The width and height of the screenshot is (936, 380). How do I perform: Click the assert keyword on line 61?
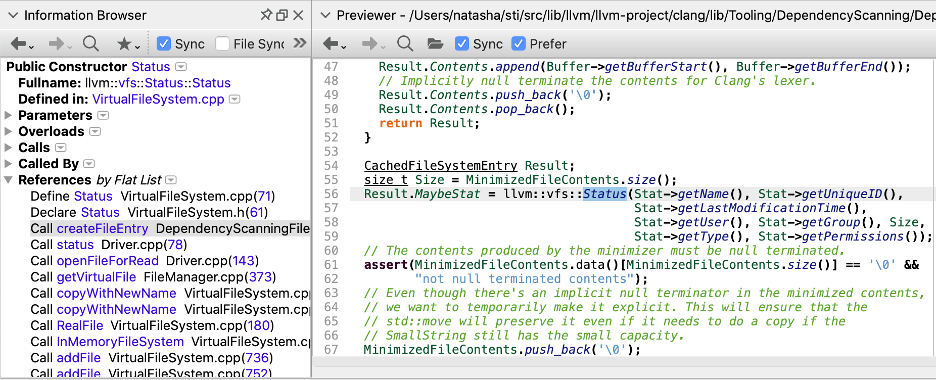coord(386,264)
